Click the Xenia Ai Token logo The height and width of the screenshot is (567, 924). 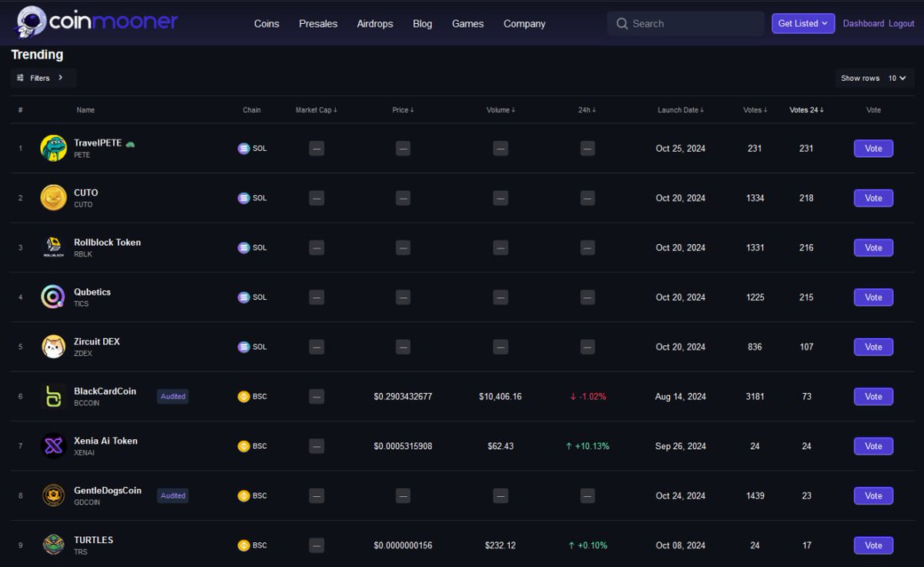coord(53,446)
